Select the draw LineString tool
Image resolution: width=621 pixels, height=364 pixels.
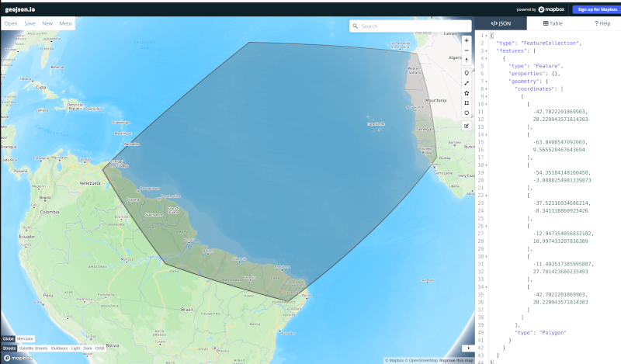click(x=467, y=83)
